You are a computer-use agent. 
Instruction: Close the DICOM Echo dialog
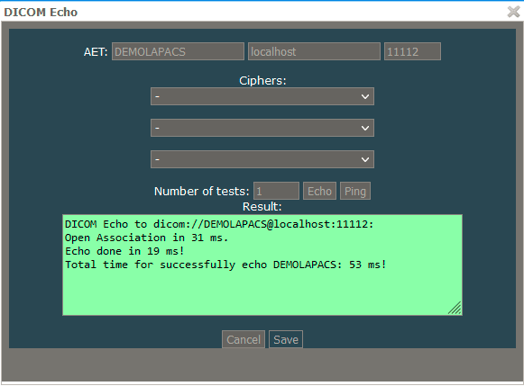point(514,12)
